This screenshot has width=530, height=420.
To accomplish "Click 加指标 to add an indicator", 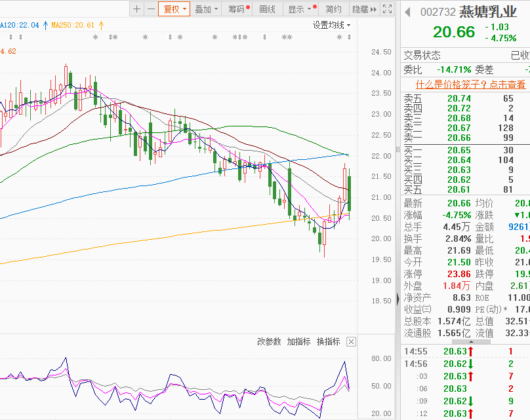I will tap(299, 341).
